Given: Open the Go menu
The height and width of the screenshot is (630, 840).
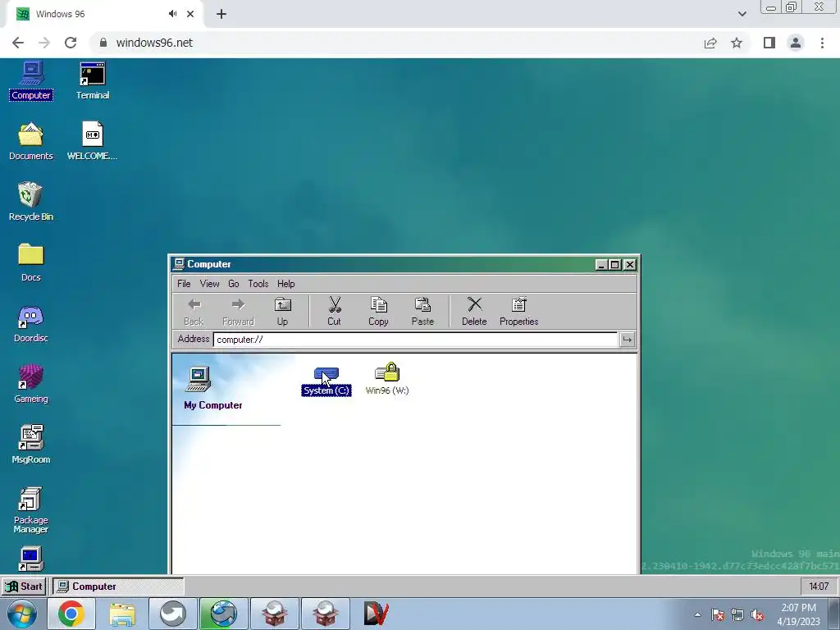Looking at the screenshot, I should pos(234,284).
